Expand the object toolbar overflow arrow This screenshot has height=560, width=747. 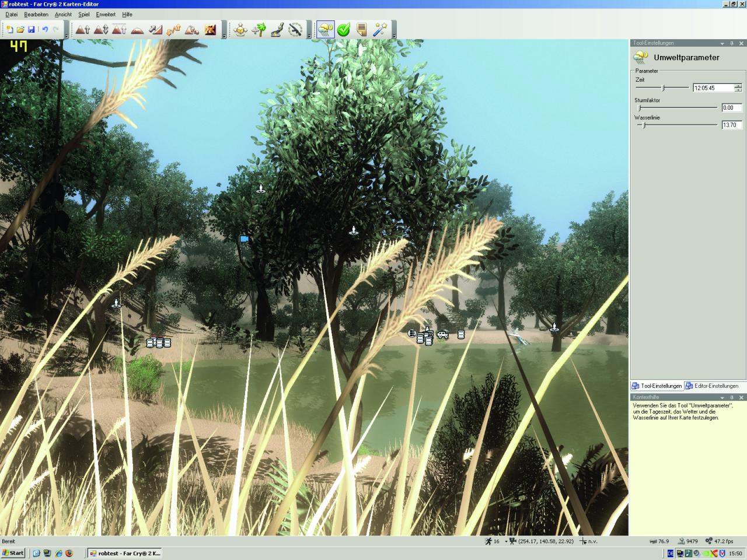(x=309, y=35)
